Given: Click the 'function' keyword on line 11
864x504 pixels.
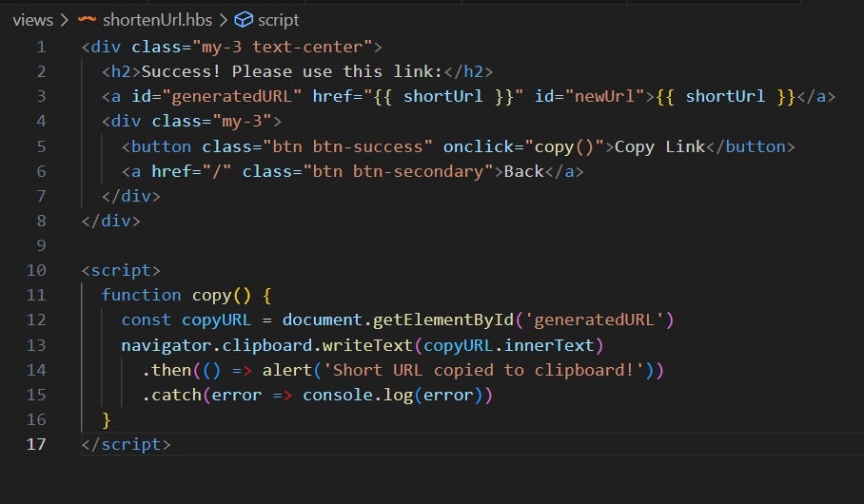Looking at the screenshot, I should coord(141,295).
